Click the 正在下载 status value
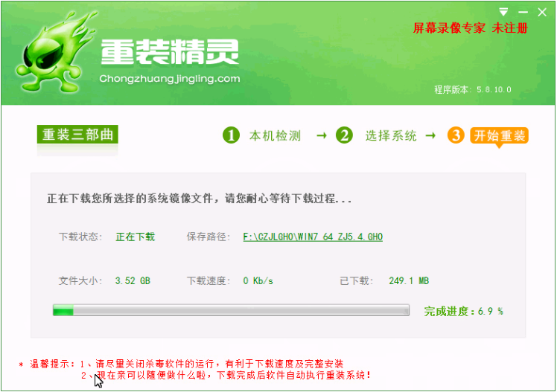This screenshot has height=392, width=557. click(x=136, y=237)
